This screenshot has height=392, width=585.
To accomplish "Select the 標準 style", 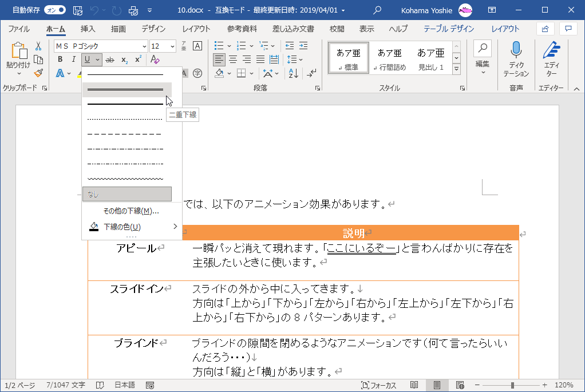I will tap(349, 58).
